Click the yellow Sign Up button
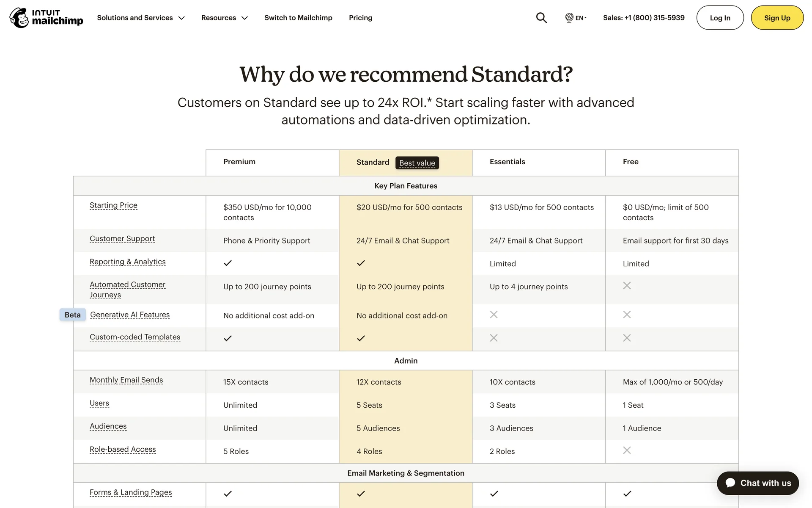812x508 pixels. [777, 18]
